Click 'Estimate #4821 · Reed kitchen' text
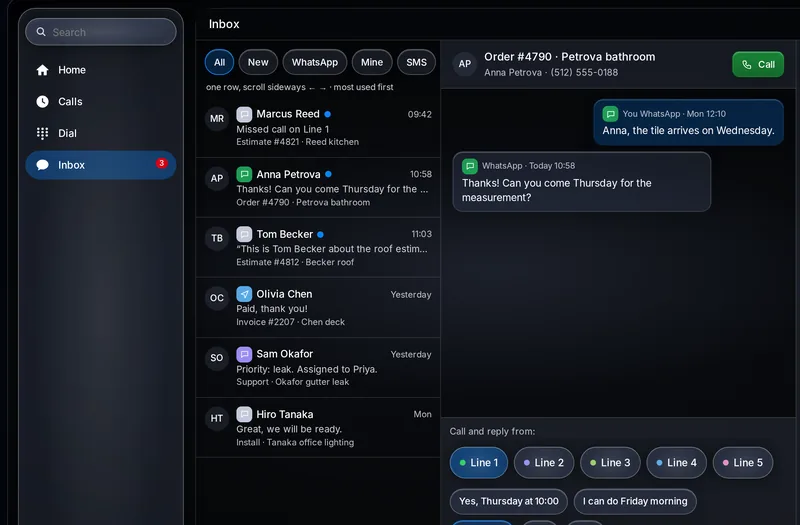Screen dimensions: 800x525 [297, 142]
